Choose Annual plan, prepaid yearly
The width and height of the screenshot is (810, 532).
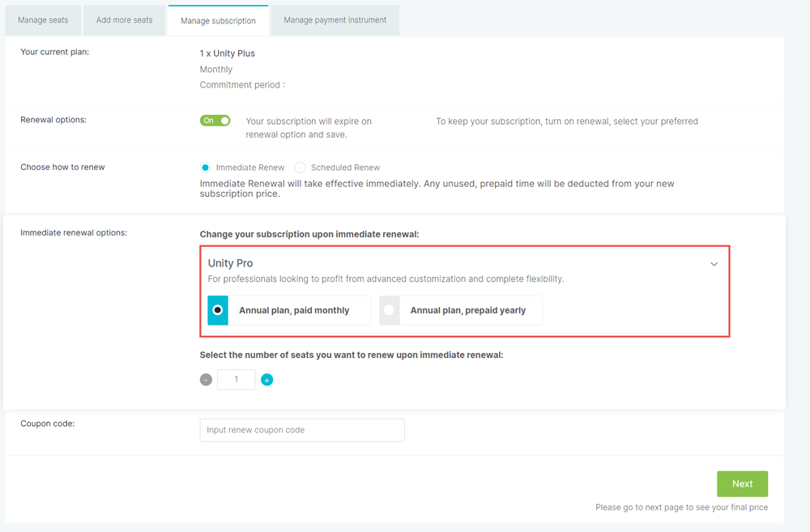click(461, 310)
